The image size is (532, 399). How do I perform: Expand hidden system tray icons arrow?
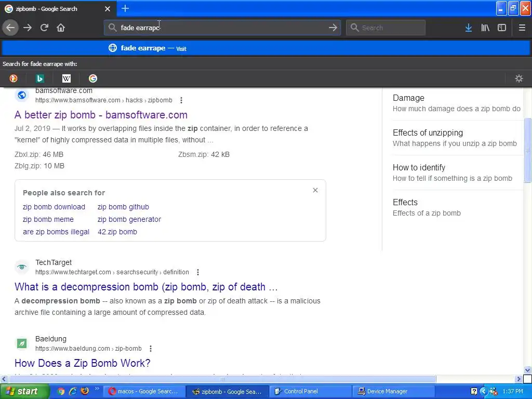(484, 392)
